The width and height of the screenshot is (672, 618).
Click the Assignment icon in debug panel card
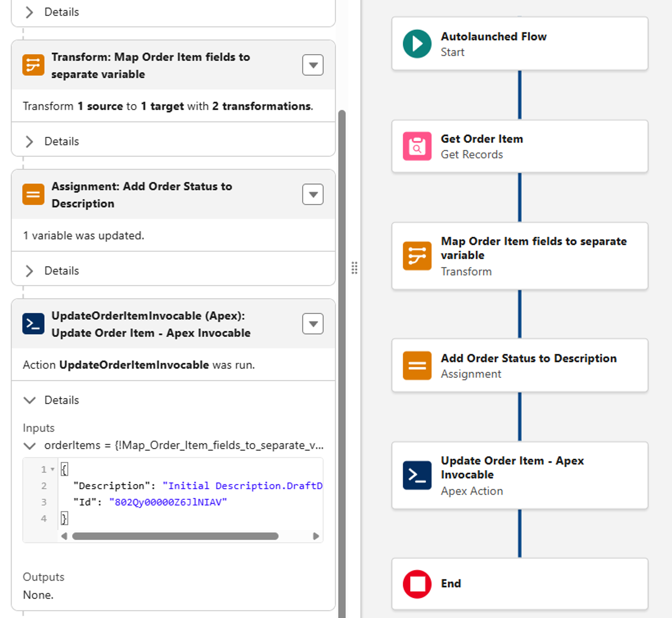point(33,194)
